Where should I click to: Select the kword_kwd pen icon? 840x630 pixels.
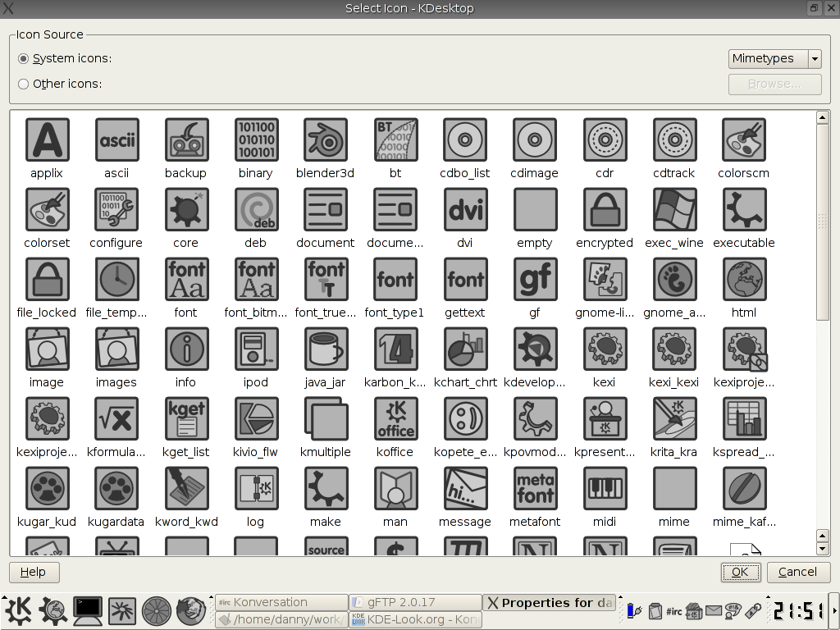pyautogui.click(x=186, y=488)
